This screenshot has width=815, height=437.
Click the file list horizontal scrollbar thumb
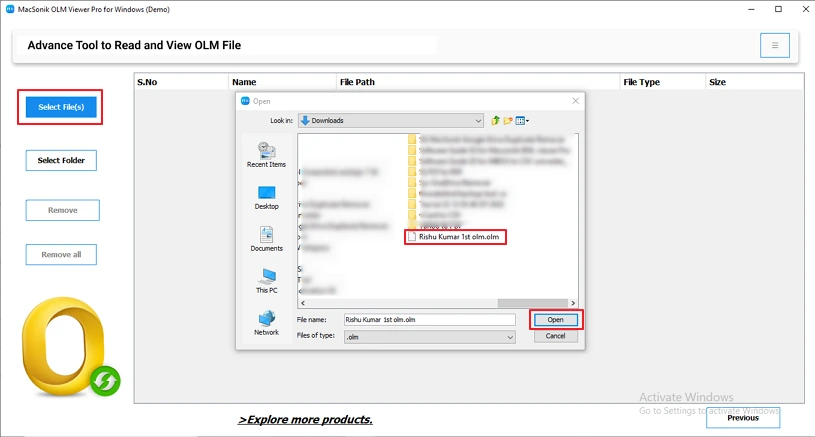coord(532,303)
